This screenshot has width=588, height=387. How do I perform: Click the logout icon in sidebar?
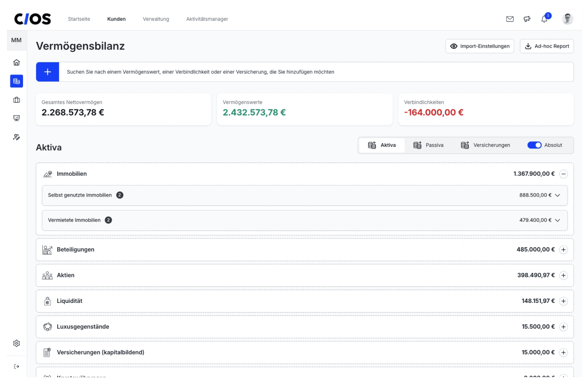pyautogui.click(x=17, y=366)
